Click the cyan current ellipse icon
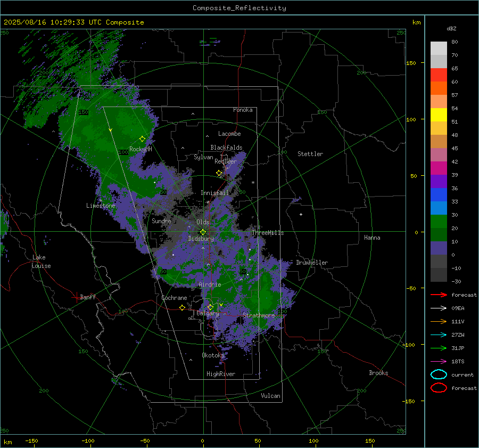 tap(439, 374)
